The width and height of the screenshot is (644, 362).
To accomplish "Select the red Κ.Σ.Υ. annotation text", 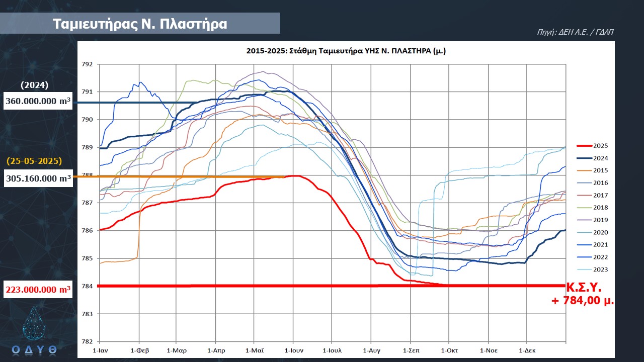I will 584,288.
